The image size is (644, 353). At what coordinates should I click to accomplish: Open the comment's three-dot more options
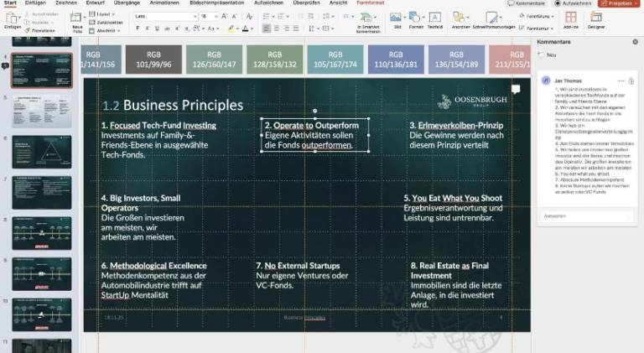tap(621, 80)
